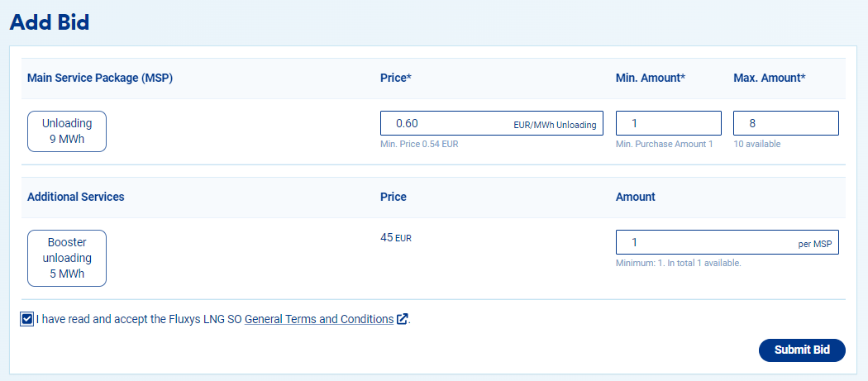This screenshot has height=381, width=868.
Task: Click the Additional Services header
Action: click(x=76, y=197)
